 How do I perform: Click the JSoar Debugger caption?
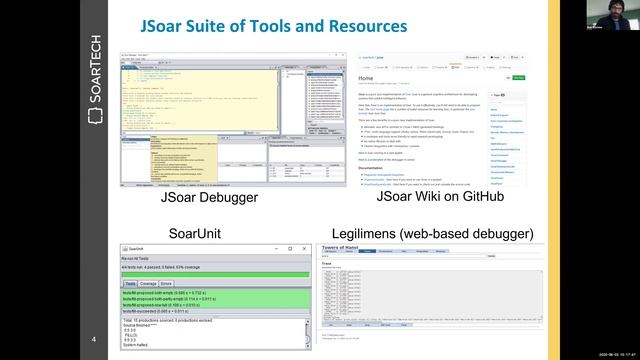pyautogui.click(x=209, y=197)
